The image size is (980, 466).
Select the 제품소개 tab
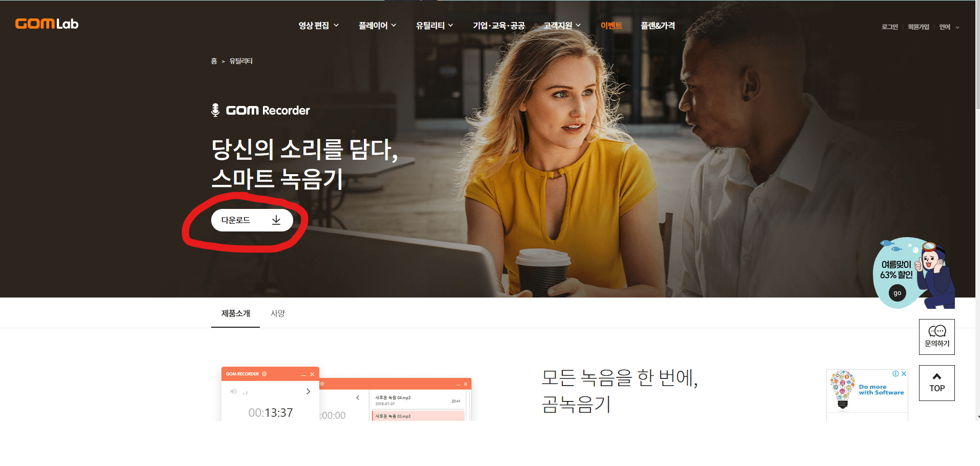[x=235, y=313]
